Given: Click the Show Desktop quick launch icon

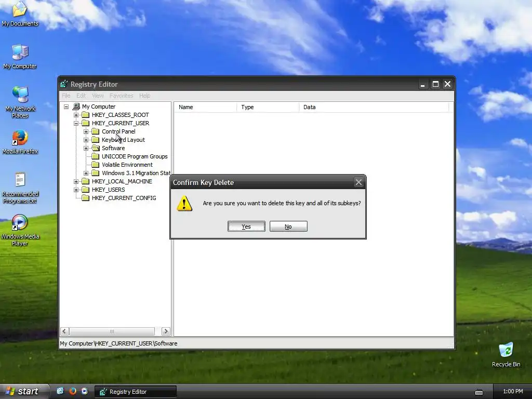Looking at the screenshot, I should [60, 391].
